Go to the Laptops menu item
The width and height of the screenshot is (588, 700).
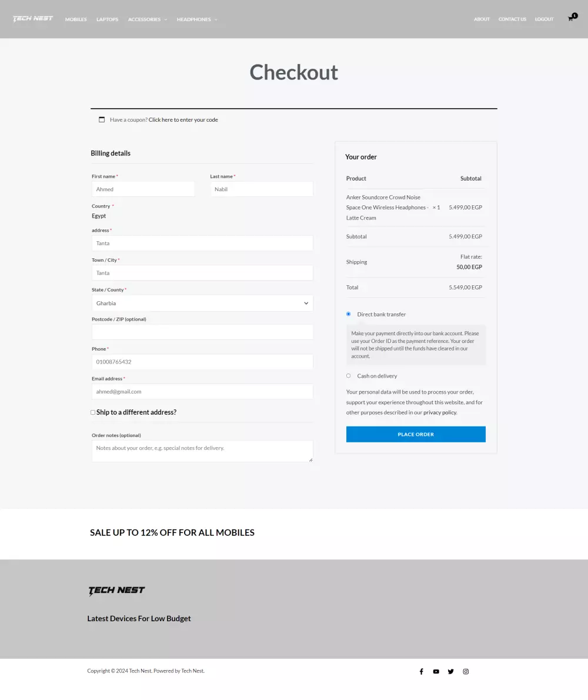(107, 19)
